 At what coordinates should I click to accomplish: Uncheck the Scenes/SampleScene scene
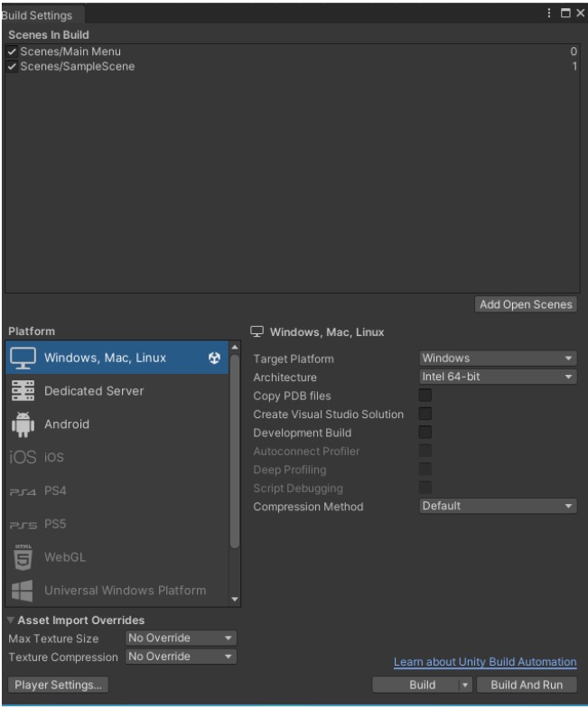click(x=13, y=67)
